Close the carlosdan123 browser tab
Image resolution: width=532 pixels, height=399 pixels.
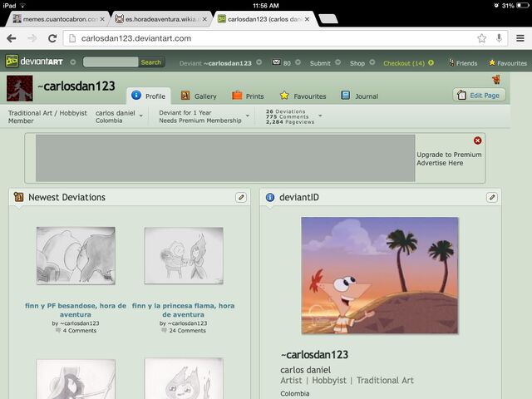pos(307,19)
